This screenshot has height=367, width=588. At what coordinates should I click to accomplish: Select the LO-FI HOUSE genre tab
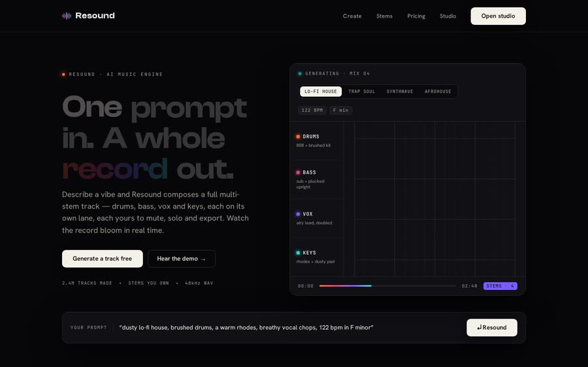pos(321,91)
